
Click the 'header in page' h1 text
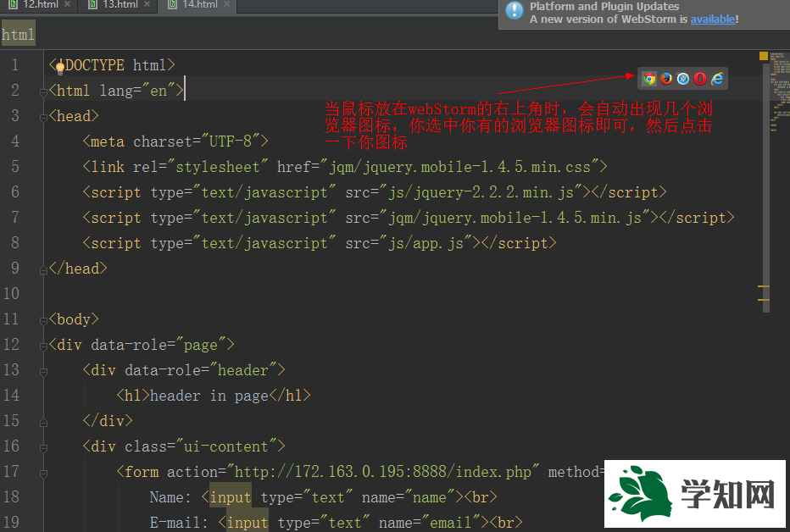pyautogui.click(x=209, y=396)
